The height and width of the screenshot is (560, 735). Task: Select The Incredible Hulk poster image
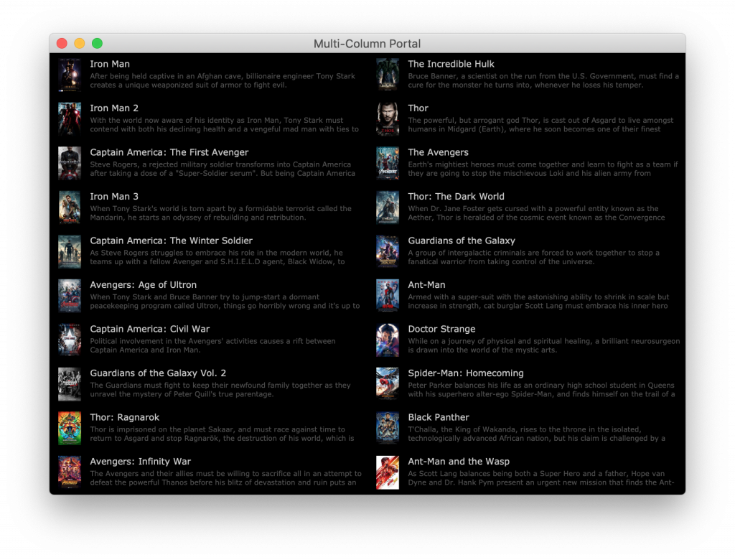[388, 75]
